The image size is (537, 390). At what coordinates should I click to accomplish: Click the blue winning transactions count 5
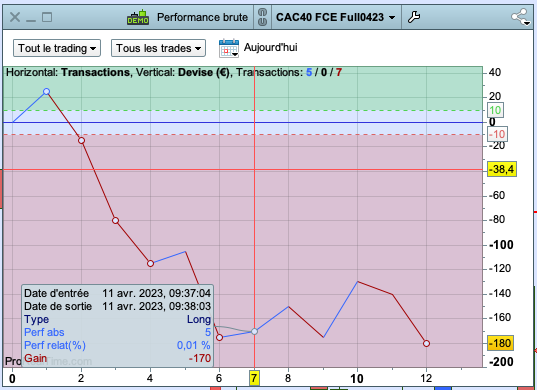(309, 73)
